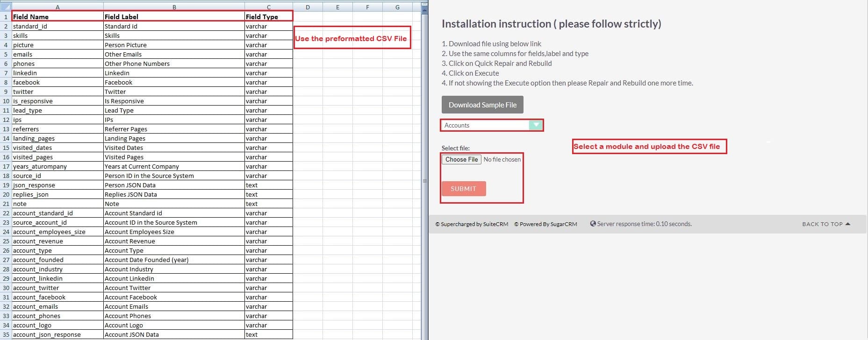Screen dimensions: 868x340
Task: Click the 'account_emails' cell
Action: tap(57, 306)
